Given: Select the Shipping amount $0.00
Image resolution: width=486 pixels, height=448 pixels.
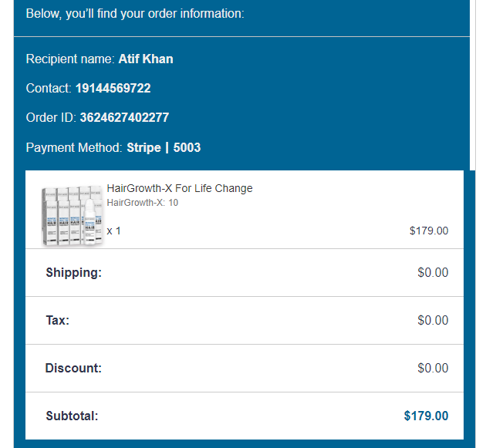Looking at the screenshot, I should coord(433,272).
